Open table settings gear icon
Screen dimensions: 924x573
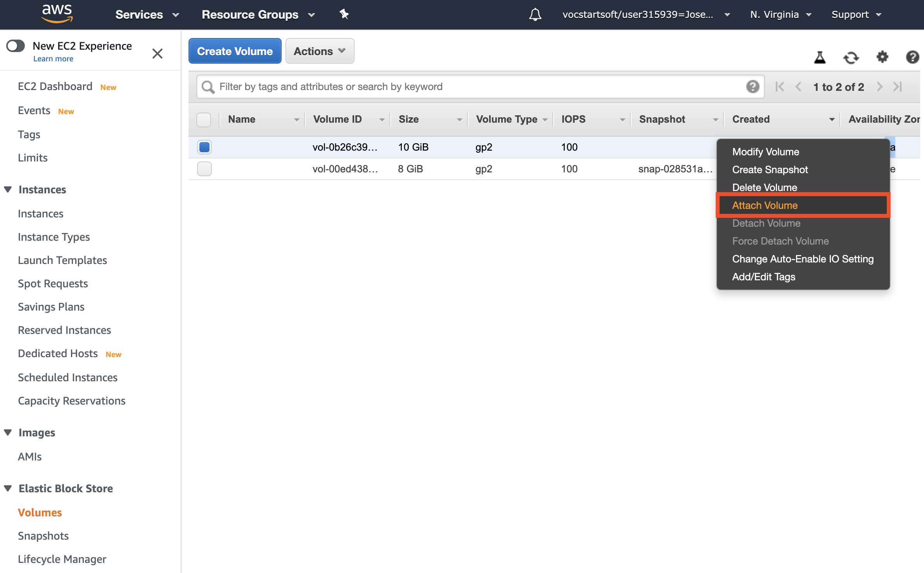pyautogui.click(x=882, y=57)
